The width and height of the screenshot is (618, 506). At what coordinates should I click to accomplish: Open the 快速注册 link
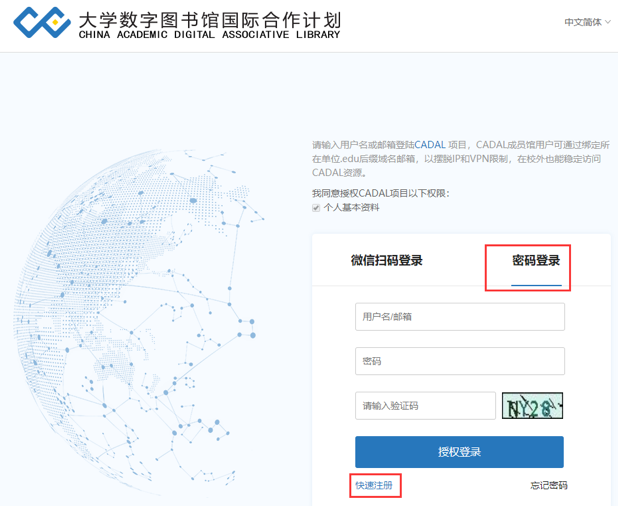tap(374, 486)
